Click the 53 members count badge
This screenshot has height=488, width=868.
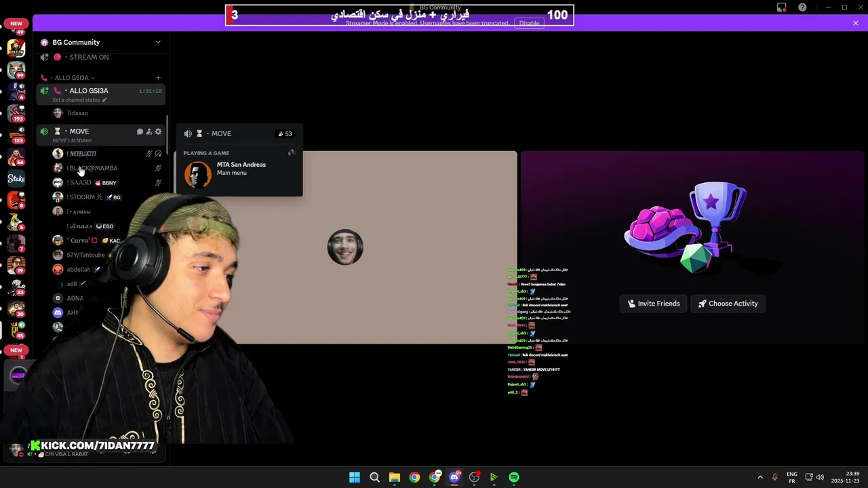point(285,134)
